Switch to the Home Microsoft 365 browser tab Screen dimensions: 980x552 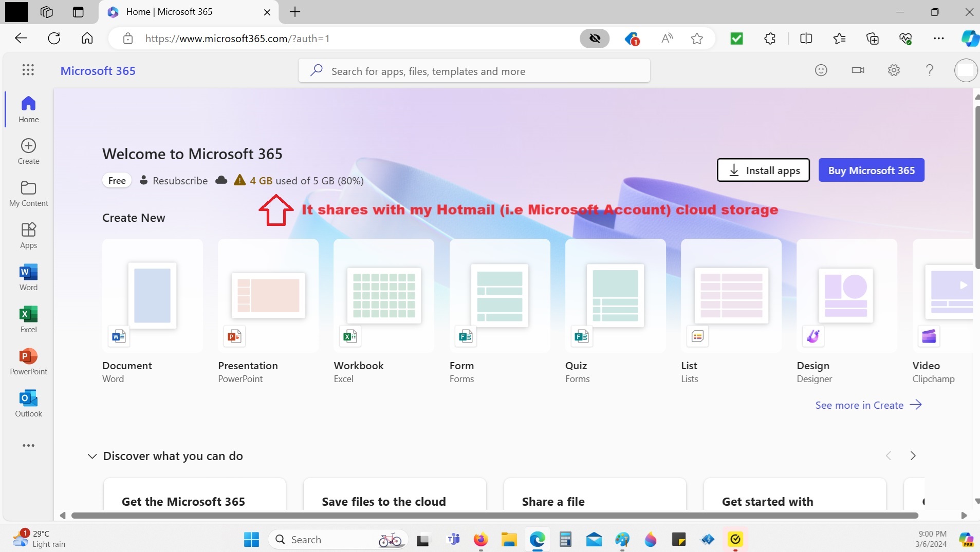170,12
